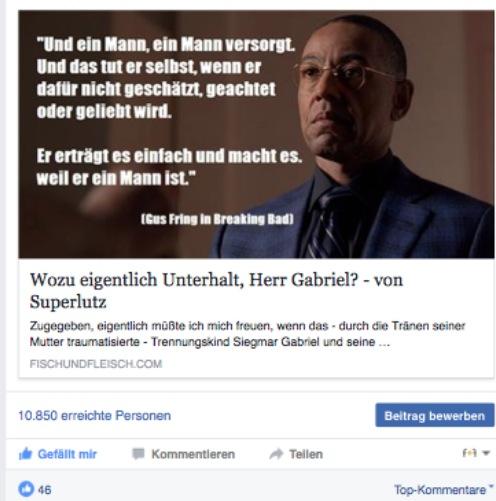
Task: Click 'Superlutz' in the article headline
Action: (x=68, y=302)
